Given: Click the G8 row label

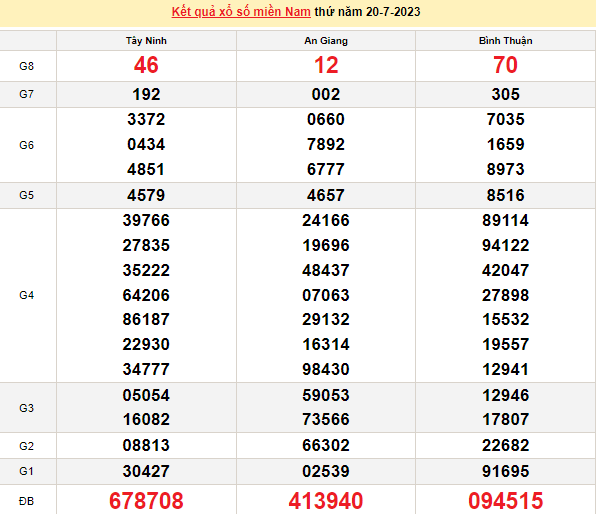Looking at the screenshot, I should 27,66.
